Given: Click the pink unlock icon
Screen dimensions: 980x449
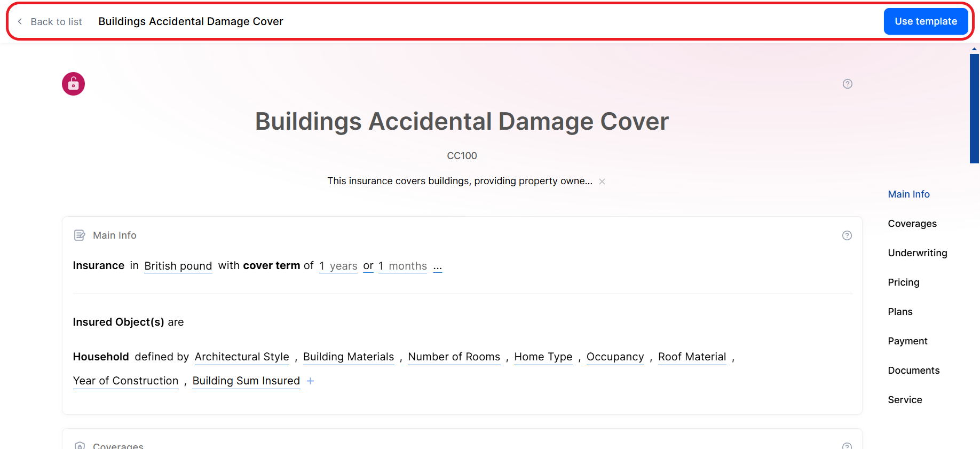Looking at the screenshot, I should (x=73, y=84).
